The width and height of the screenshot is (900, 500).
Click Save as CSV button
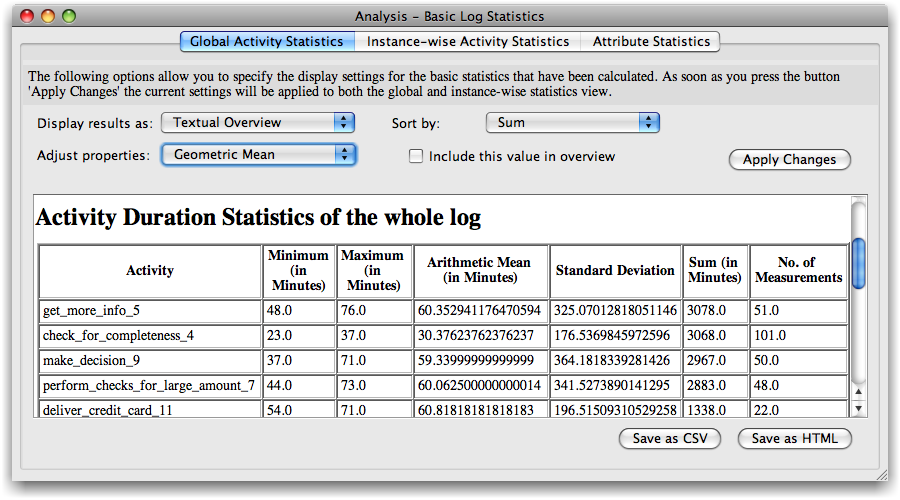click(x=669, y=438)
